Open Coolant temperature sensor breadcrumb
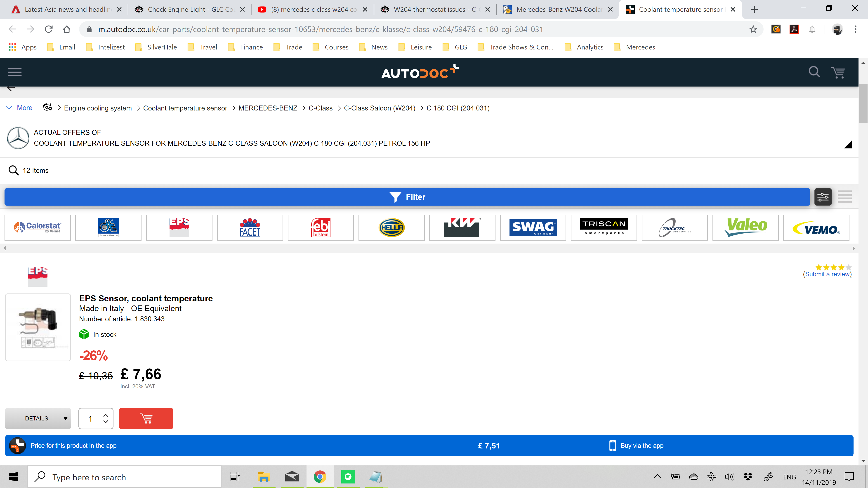868x488 pixels. [185, 108]
